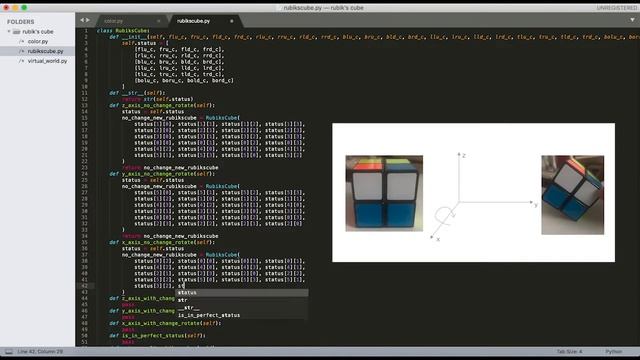Screen dimensions: 640x360
Task: Click the tilted Rubik's cube photo
Action: 573,195
